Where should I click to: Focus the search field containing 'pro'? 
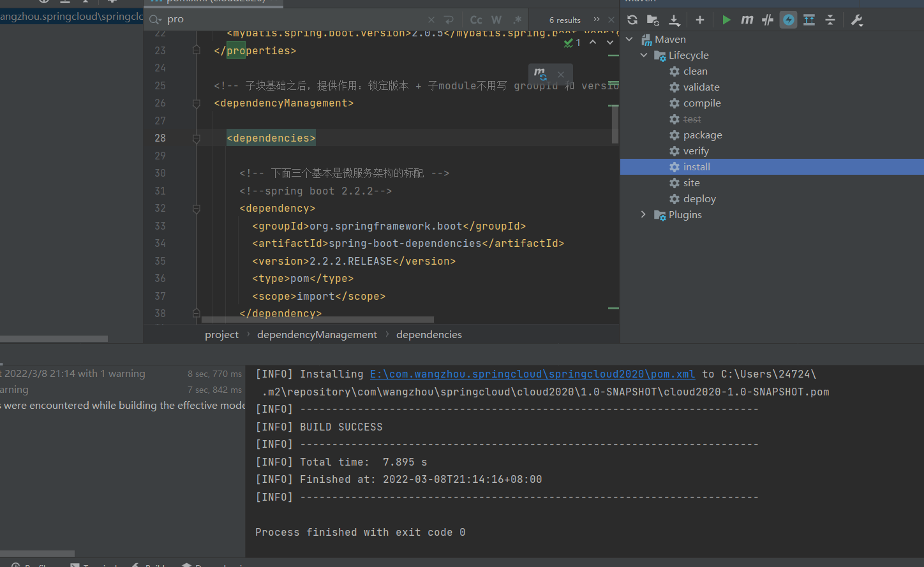point(294,20)
